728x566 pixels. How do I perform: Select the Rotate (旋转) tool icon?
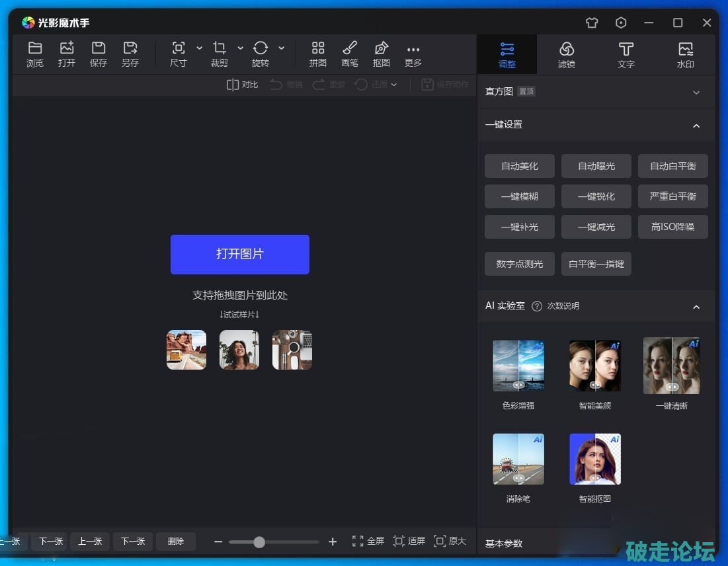[261, 54]
